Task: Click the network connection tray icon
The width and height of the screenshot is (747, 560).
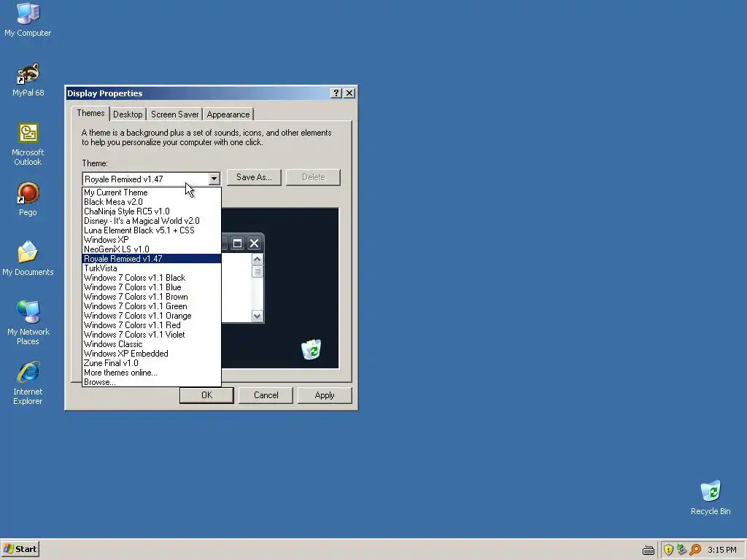Action: (x=682, y=550)
